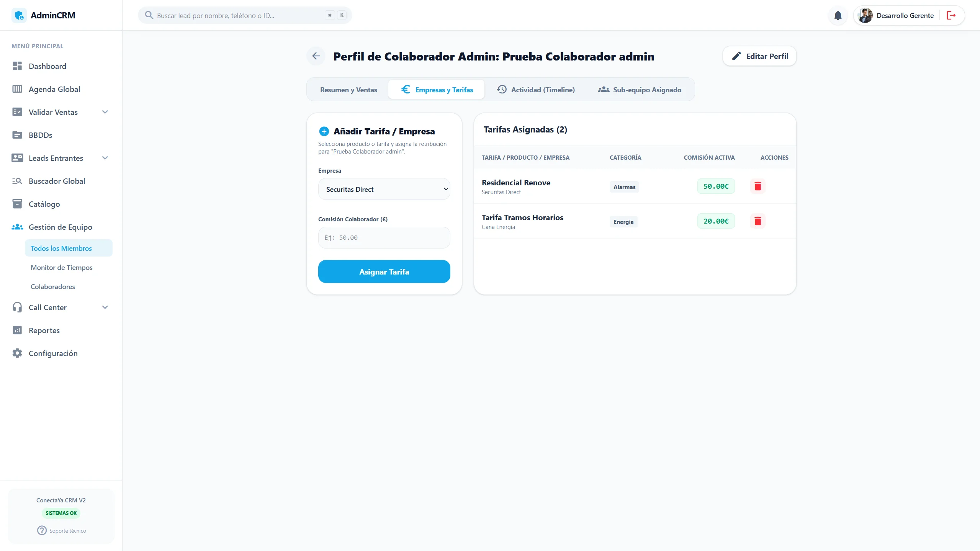Open Buscador Global menu entry
980x551 pixels.
[61, 181]
